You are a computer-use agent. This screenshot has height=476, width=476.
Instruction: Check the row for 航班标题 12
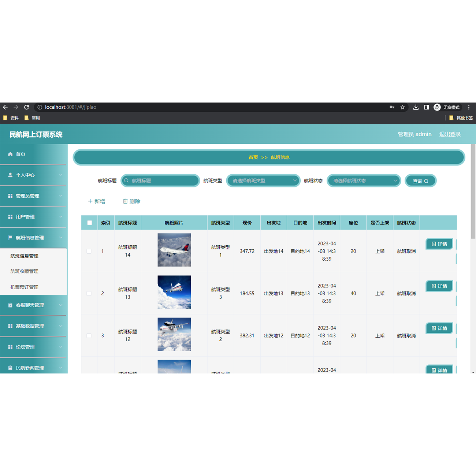point(89,335)
